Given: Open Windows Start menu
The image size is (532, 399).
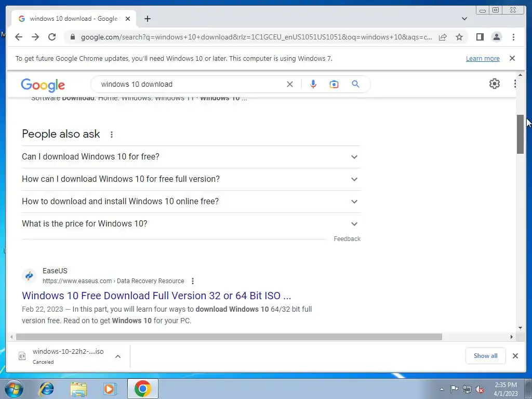Looking at the screenshot, I should (x=14, y=389).
